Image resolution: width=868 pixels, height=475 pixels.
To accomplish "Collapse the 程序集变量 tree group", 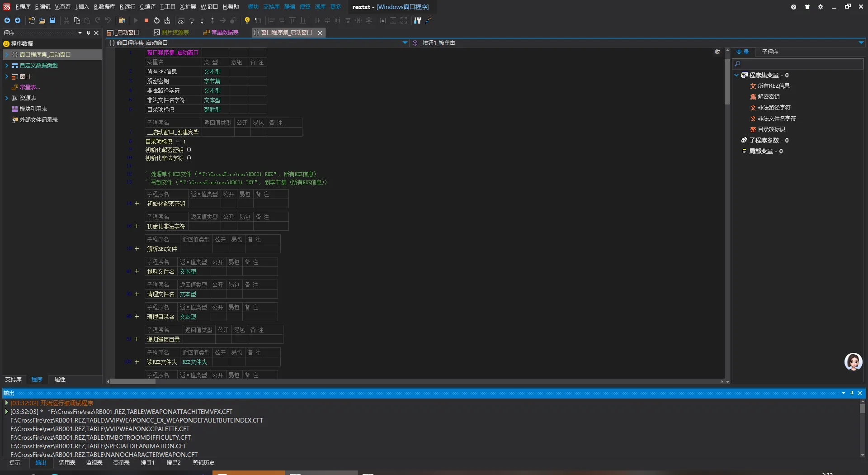I will point(736,75).
